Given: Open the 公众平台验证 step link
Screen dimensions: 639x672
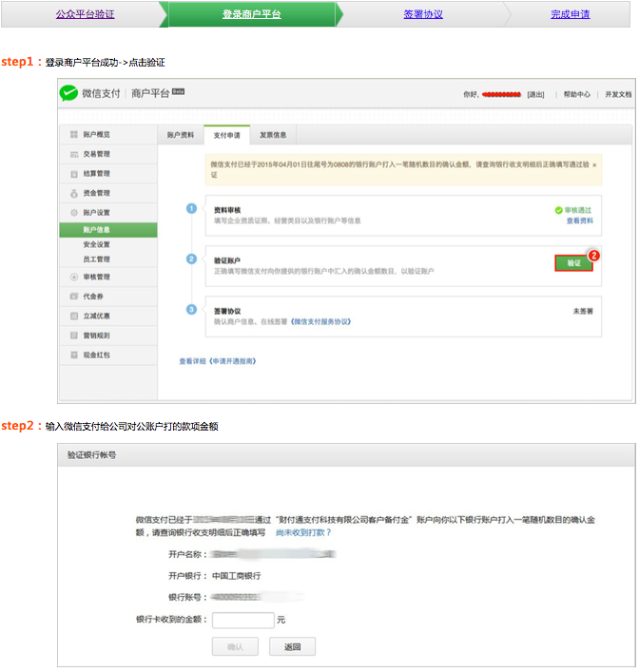Looking at the screenshot, I should tap(85, 14).
